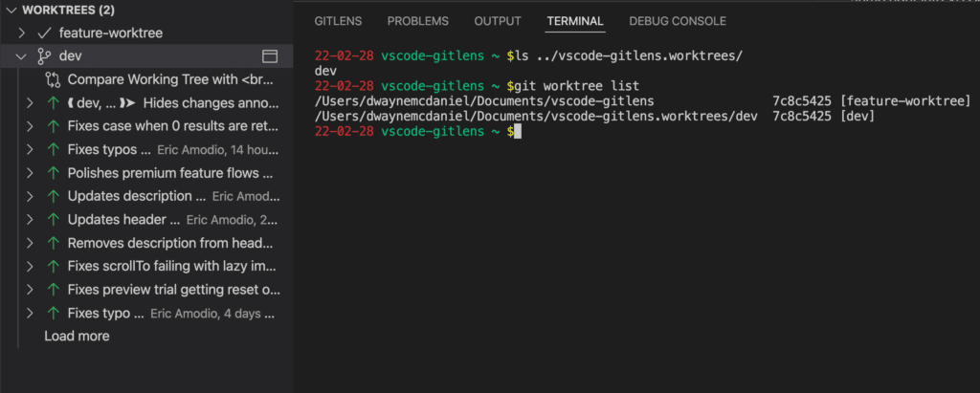Click WORKTREES (2) header title
This screenshot has height=393, width=980.
pyautogui.click(x=68, y=10)
